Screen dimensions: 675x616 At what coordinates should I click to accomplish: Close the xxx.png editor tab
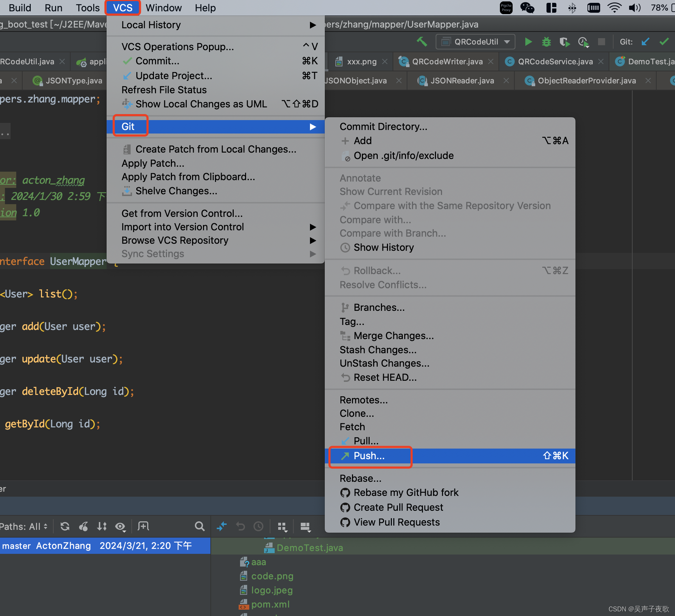[385, 61]
